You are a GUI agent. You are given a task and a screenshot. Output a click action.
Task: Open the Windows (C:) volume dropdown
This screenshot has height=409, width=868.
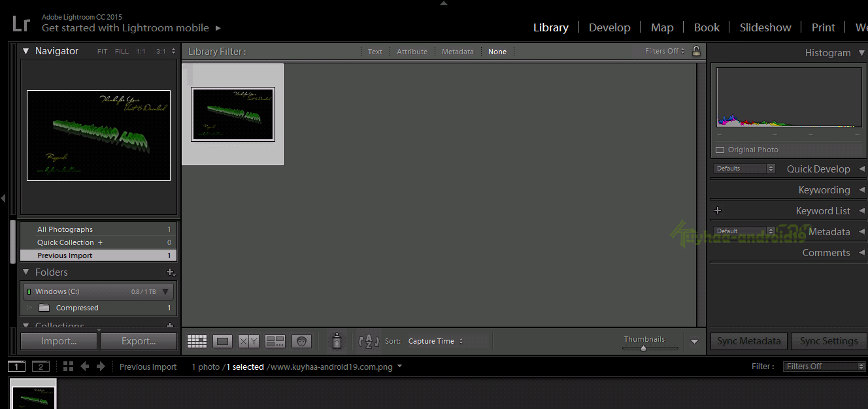click(165, 291)
